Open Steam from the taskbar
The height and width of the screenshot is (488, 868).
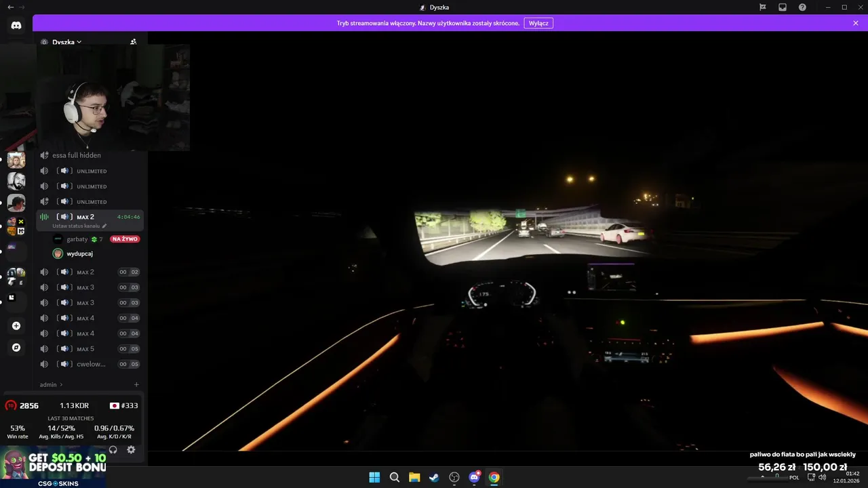coord(434,477)
